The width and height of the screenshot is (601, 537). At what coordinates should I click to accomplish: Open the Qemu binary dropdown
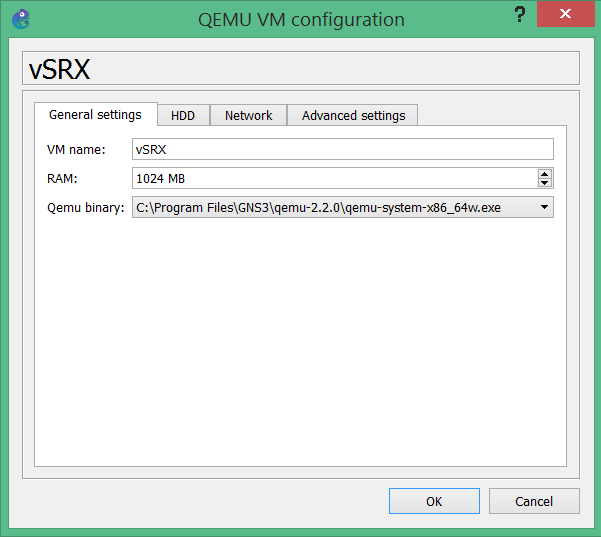[x=343, y=207]
